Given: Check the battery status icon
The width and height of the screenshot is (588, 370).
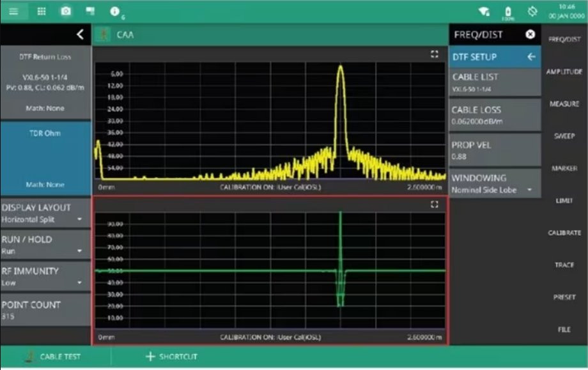Looking at the screenshot, I should click(x=508, y=12).
